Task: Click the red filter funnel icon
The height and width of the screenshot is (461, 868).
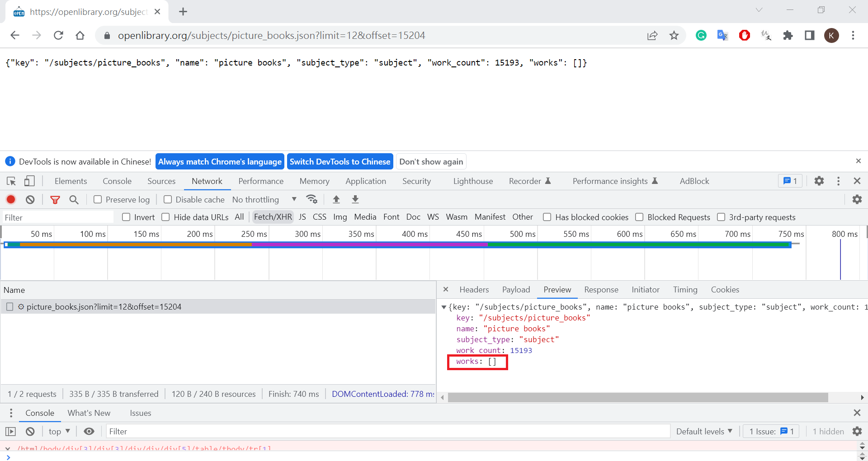Action: [x=55, y=199]
